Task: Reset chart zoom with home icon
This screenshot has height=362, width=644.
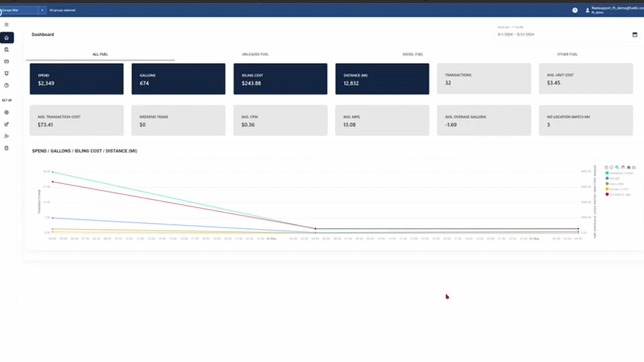Action: 629,167
